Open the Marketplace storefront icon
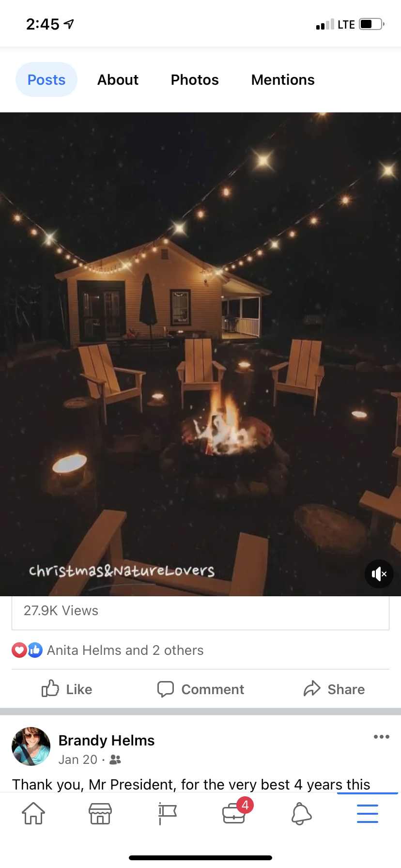 pos(100,813)
